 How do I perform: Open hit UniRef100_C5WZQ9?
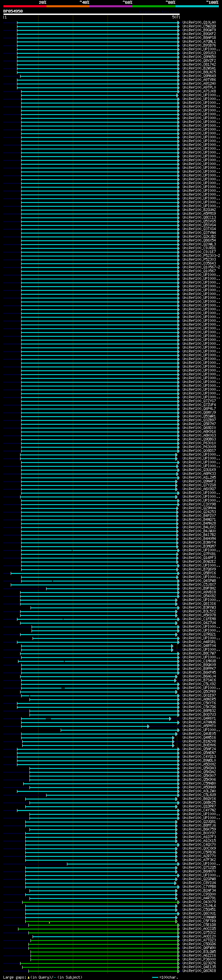pos(199,26)
